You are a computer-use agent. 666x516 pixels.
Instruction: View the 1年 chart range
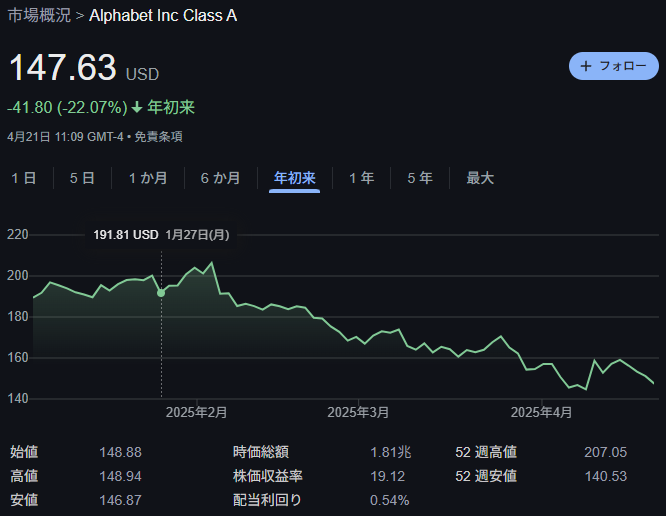tap(361, 178)
